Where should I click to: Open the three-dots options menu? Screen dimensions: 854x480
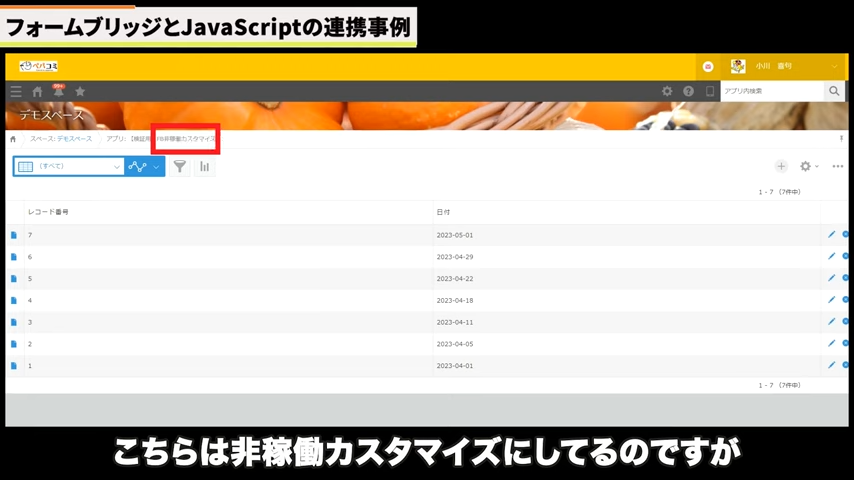[838, 167]
